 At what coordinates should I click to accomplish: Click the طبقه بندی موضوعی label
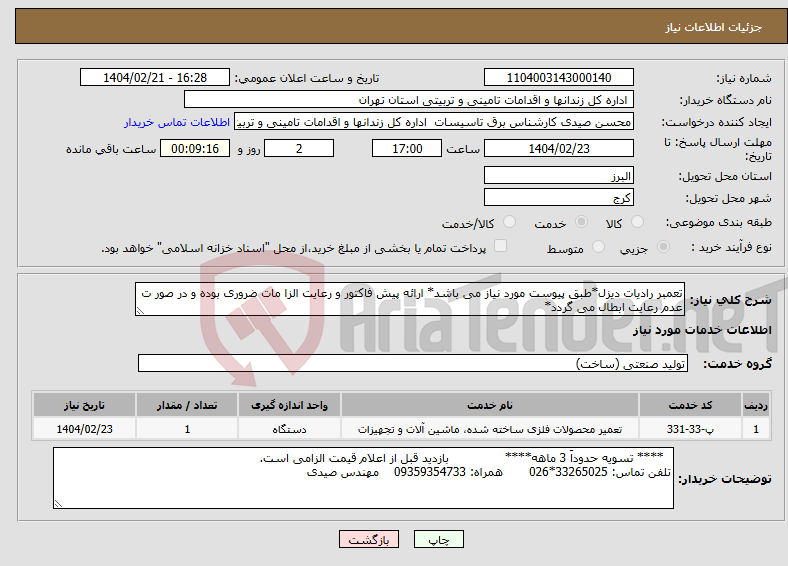point(719,222)
